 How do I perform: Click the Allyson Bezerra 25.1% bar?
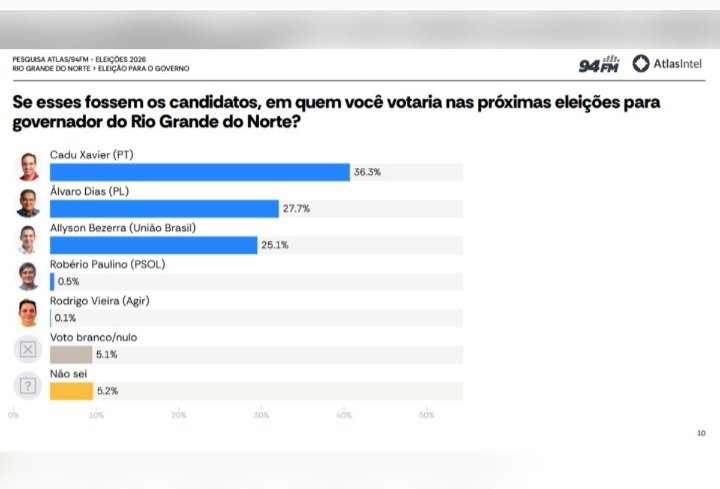click(153, 245)
